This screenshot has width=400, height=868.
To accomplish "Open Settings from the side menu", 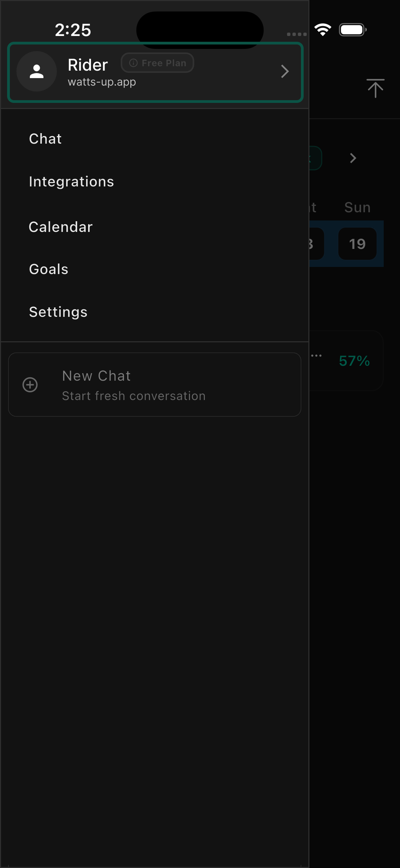I will 58,312.
